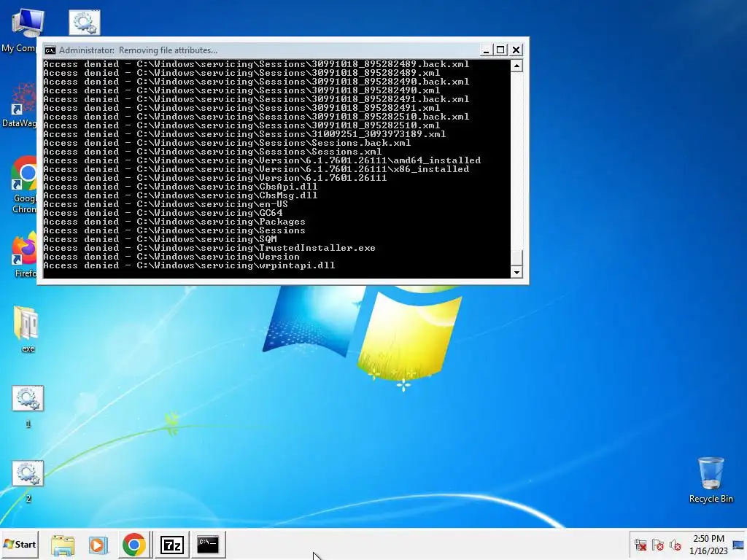Viewport: 747px width, 560px height.
Task: Click the console scrollbar down arrow
Action: pyautogui.click(x=516, y=273)
